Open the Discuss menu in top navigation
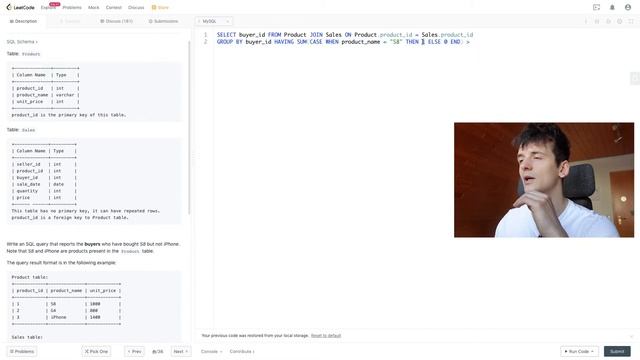The image size is (640, 360). [136, 7]
